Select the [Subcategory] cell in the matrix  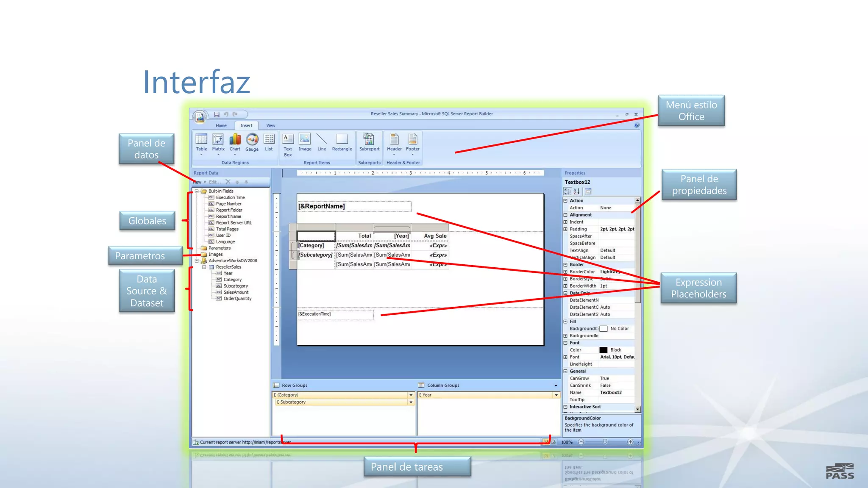316,255
